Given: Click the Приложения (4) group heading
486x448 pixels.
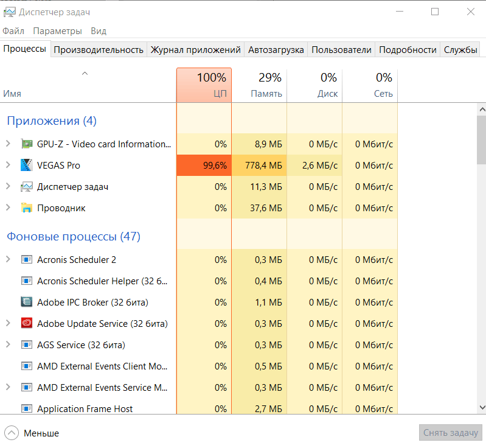Looking at the screenshot, I should 52,121.
